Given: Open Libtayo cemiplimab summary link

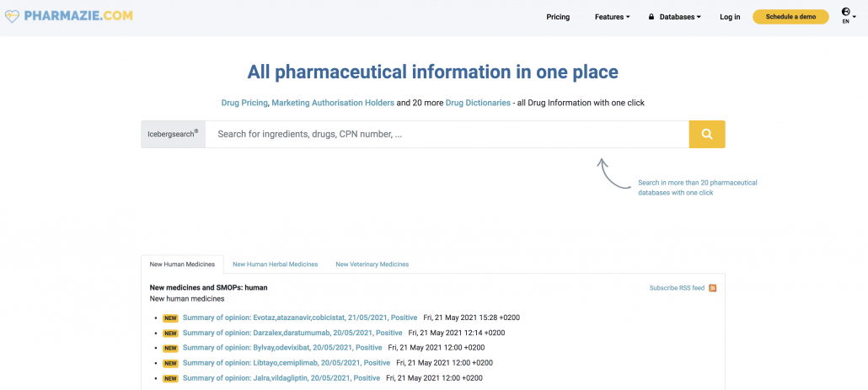Looking at the screenshot, I should 287,363.
